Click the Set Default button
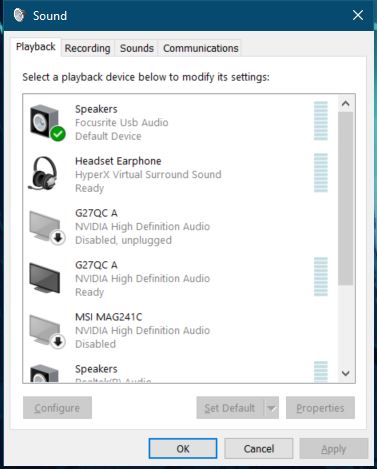The image size is (377, 469). coord(230,408)
